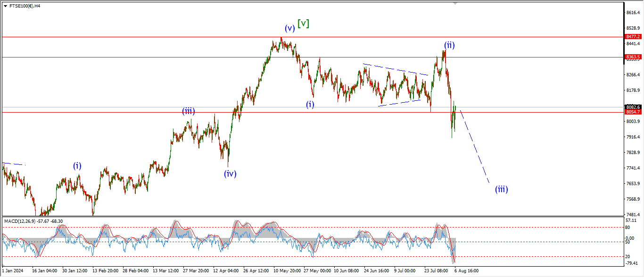Viewport: 644px width, 277px height.
Task: Open the chart menu triangle beside FTSE100
Action: [5, 6]
